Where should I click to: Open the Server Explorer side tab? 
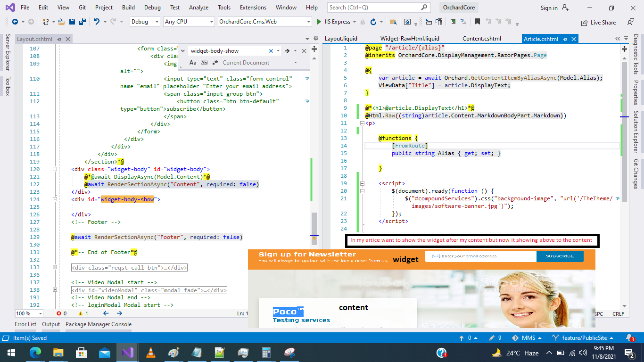[8, 52]
